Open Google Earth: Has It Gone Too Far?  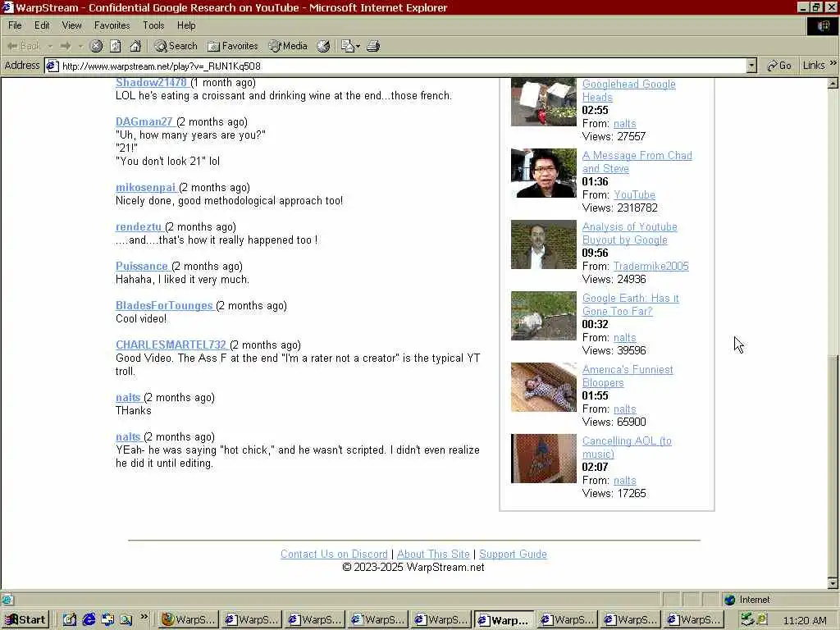point(631,305)
